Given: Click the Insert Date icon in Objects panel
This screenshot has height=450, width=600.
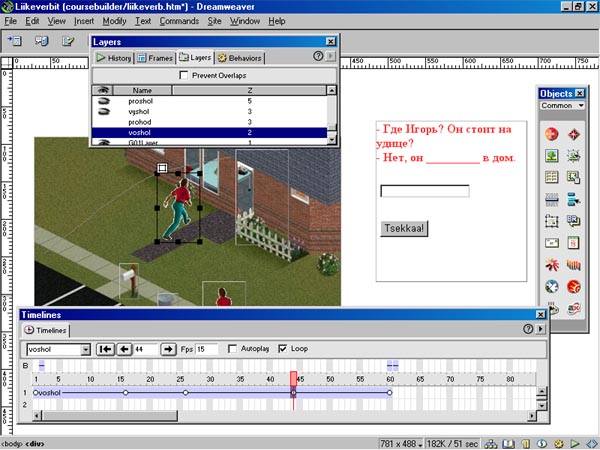Looking at the screenshot, I should 574,243.
